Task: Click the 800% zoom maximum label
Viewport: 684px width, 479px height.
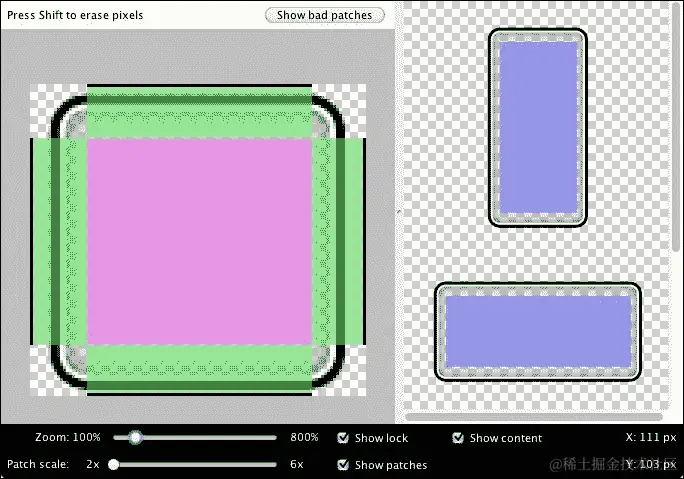Action: (x=304, y=437)
